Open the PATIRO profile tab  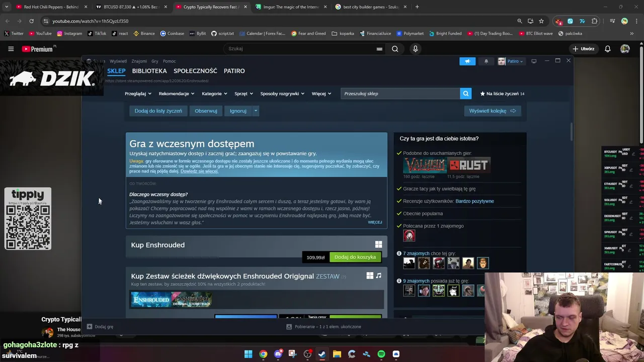click(x=234, y=71)
